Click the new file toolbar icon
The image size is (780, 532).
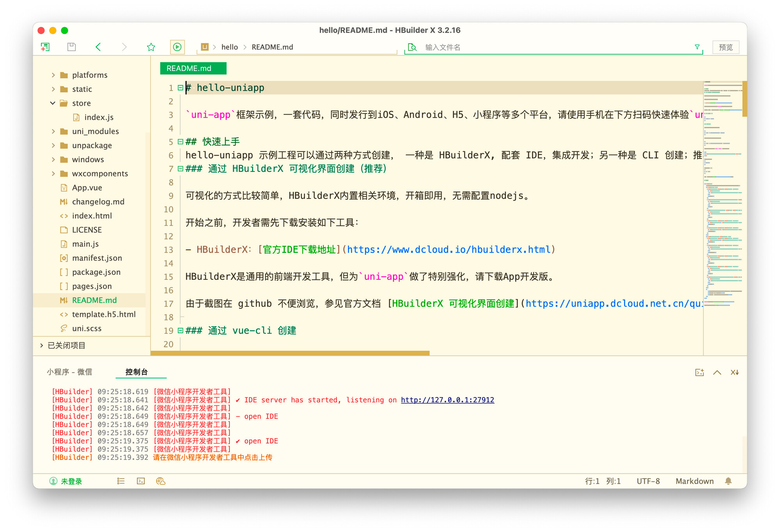(45, 47)
